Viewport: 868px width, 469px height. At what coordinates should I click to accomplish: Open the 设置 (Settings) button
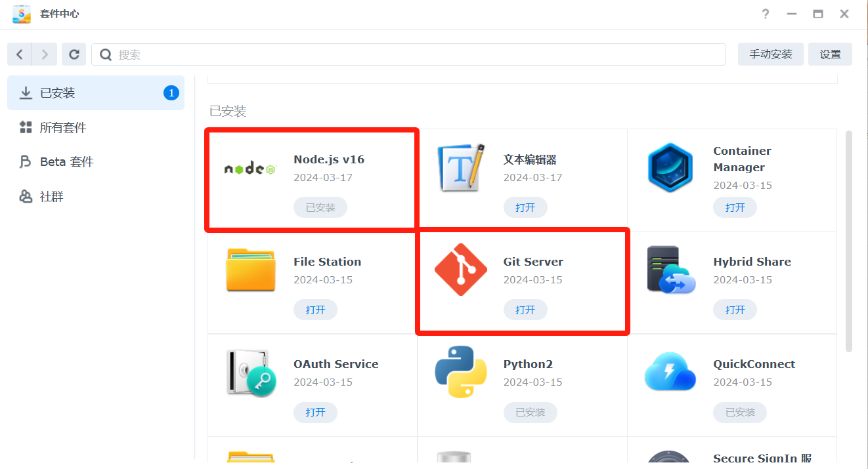coord(830,54)
